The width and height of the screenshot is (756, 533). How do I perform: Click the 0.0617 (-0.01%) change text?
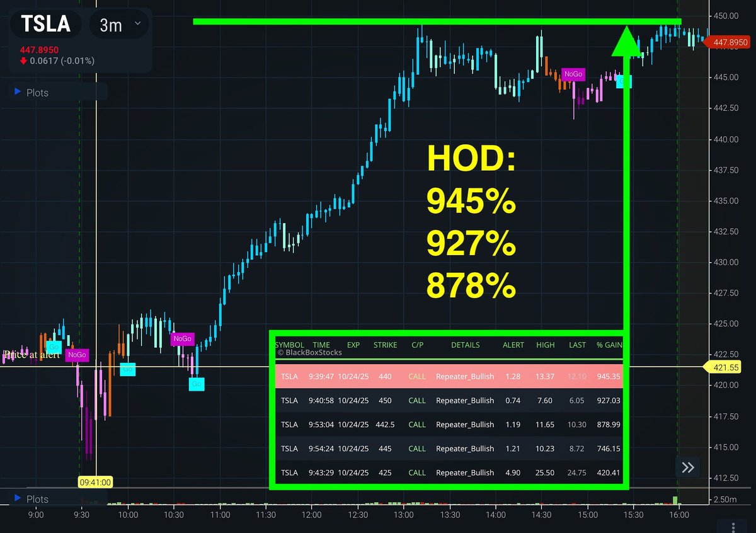(x=62, y=61)
